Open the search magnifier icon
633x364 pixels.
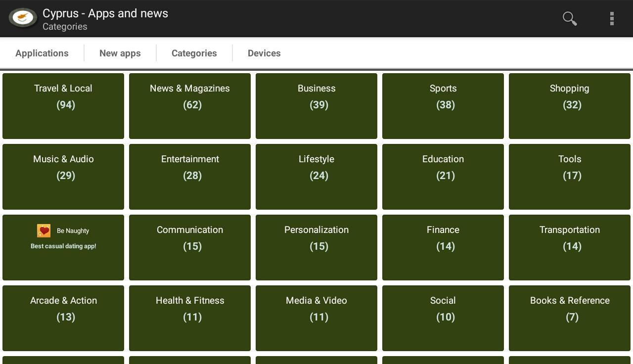click(x=570, y=19)
